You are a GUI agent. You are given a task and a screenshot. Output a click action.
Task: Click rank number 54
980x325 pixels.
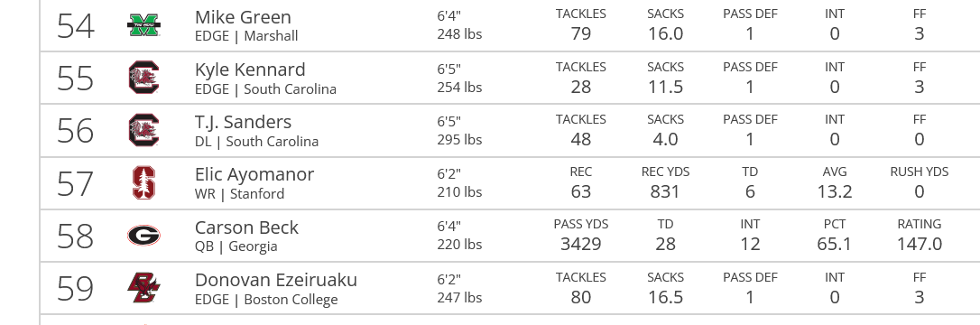[76, 26]
